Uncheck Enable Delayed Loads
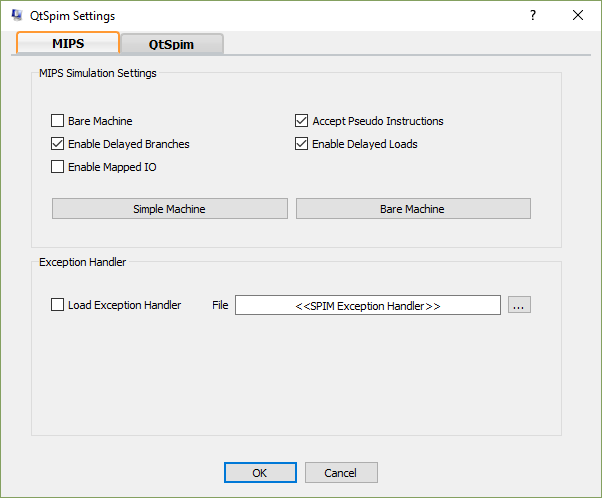602x498 pixels. [302, 144]
